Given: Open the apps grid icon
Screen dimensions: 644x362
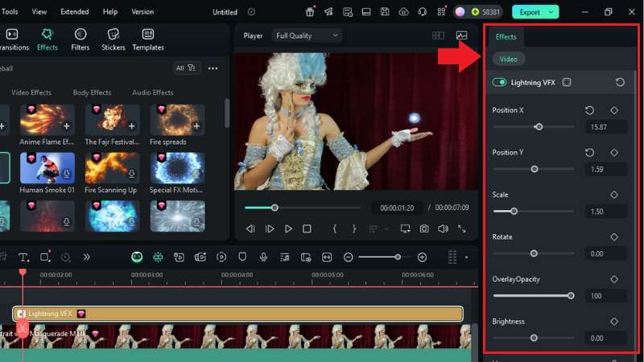Looking at the screenshot, I should click(441, 12).
